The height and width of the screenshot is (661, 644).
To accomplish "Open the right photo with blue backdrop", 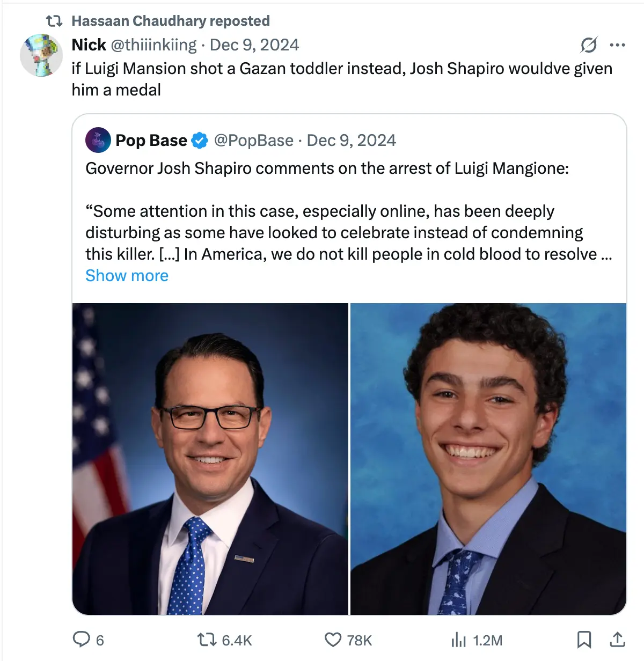I will click(488, 459).
